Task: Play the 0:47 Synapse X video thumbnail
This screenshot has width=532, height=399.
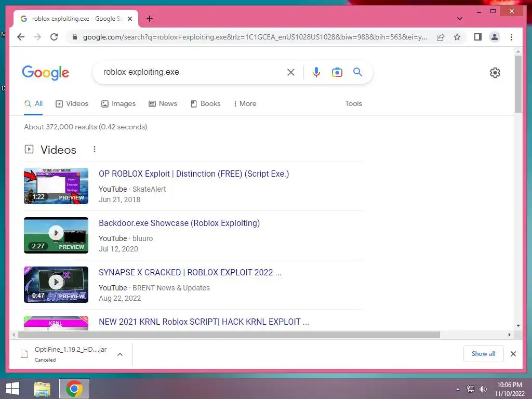Action: (x=56, y=284)
